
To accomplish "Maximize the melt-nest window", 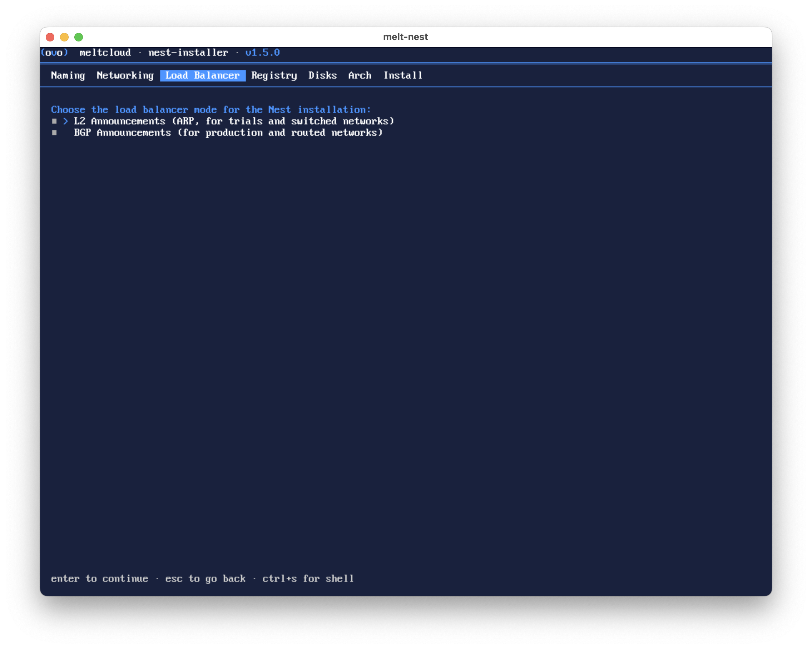I will click(79, 37).
